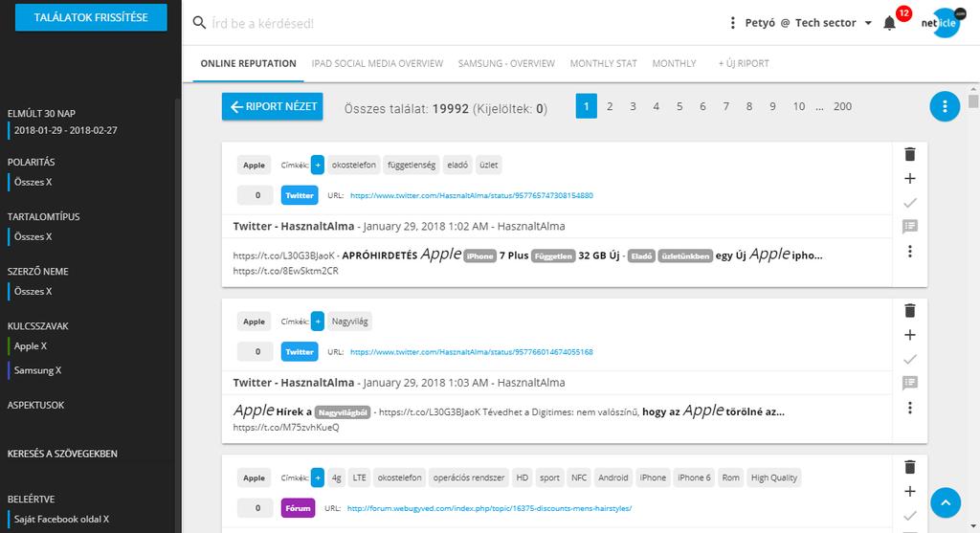Mark the Fórum mention with checkmark icon
980x533 pixels.
[x=910, y=515]
